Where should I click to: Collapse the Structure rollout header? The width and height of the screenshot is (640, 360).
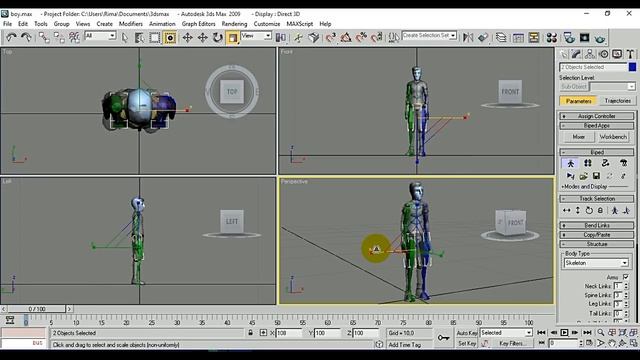(596, 244)
